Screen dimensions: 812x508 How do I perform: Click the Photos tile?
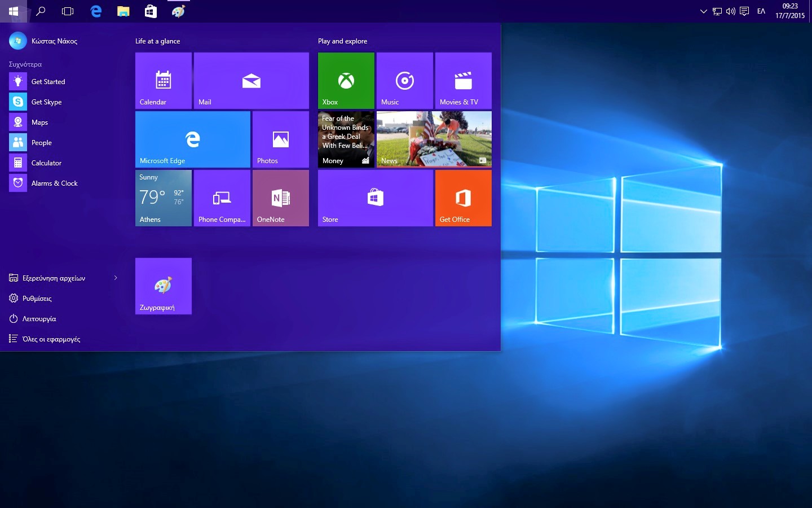click(x=280, y=139)
